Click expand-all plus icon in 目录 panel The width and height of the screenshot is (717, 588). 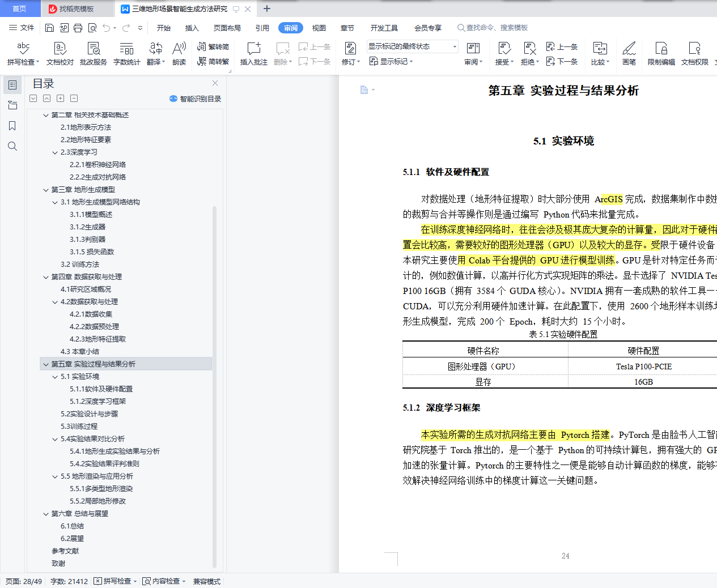tap(61, 99)
